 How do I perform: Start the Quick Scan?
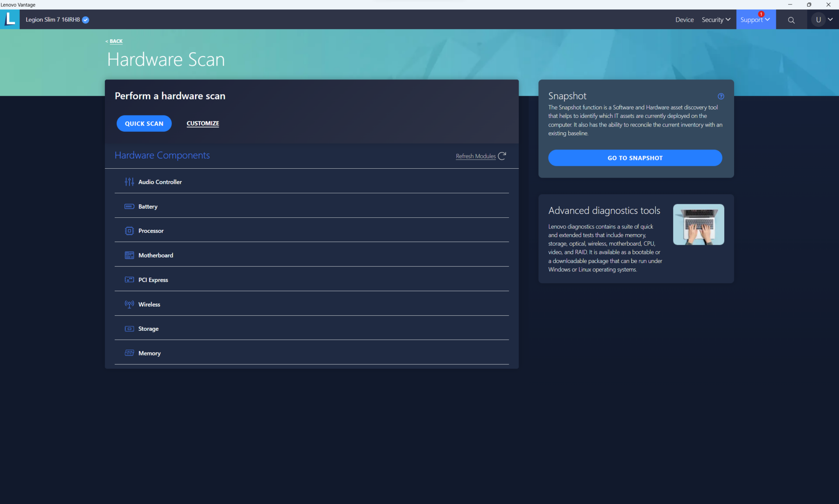(x=144, y=123)
